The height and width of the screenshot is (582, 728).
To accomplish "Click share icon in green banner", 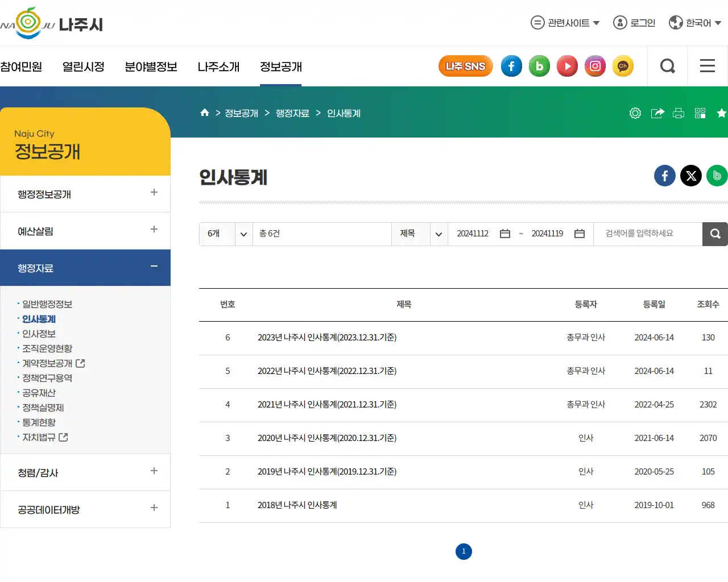I will click(x=657, y=113).
